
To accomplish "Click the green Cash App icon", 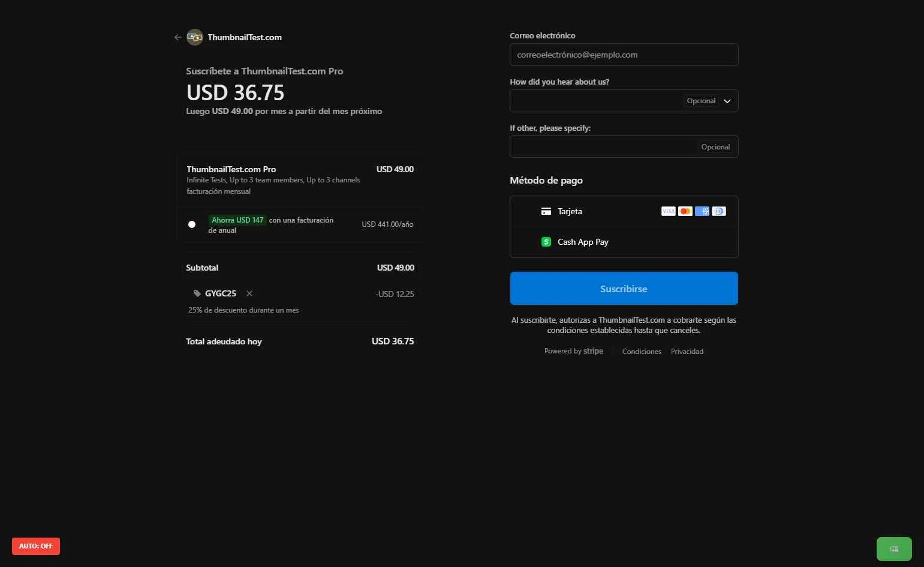I will pos(546,242).
